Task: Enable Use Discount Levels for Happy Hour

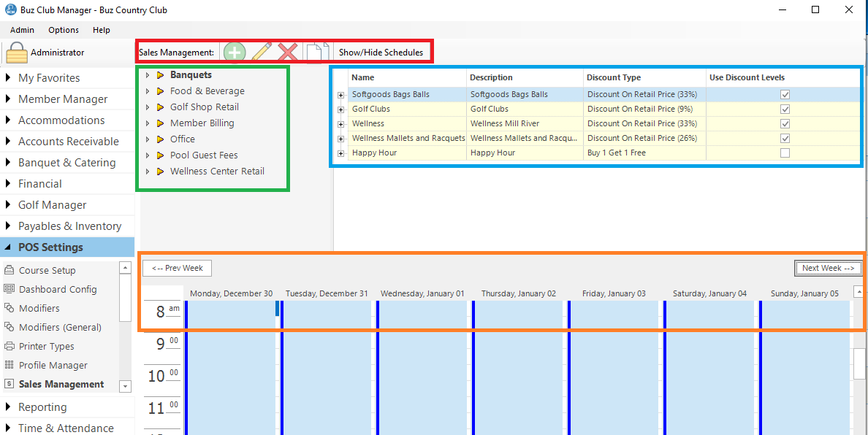Action: click(x=785, y=153)
